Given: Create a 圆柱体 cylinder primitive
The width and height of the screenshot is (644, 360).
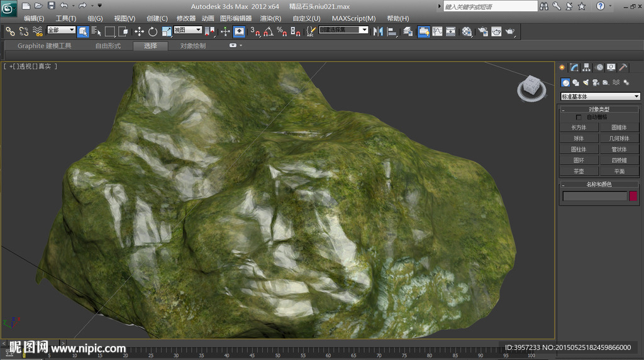Looking at the screenshot, I should tap(579, 150).
